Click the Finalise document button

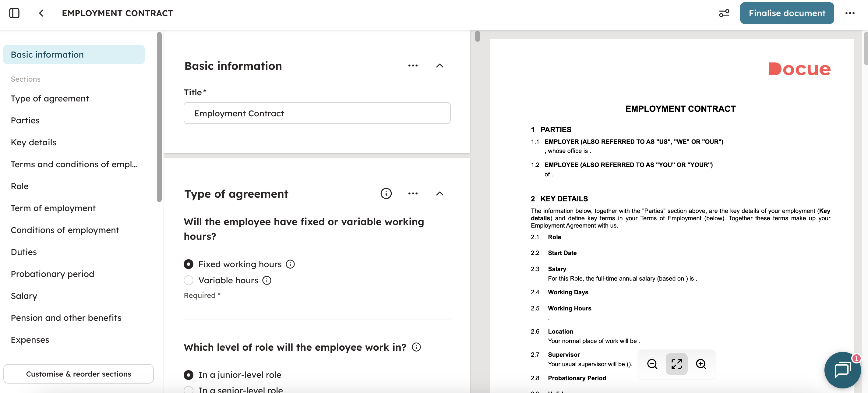click(787, 13)
